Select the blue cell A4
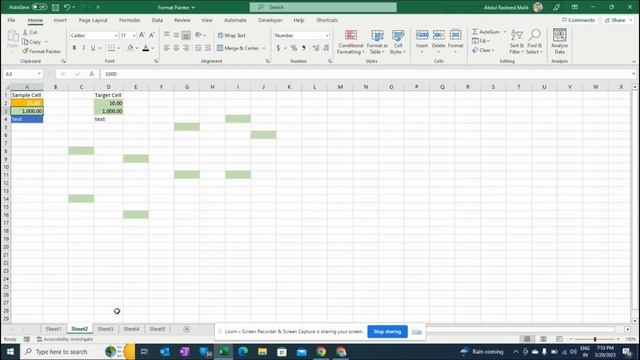 27,119
